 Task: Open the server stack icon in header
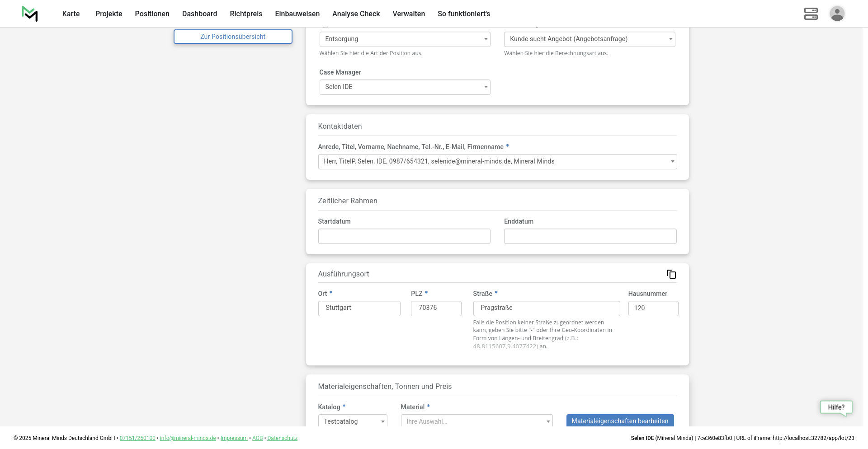click(811, 14)
